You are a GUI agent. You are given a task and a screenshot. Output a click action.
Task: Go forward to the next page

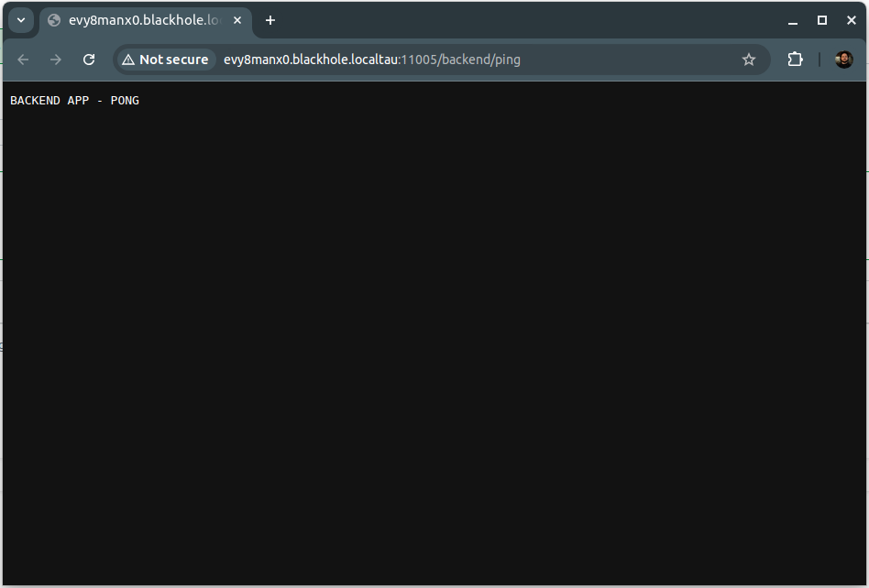(56, 60)
